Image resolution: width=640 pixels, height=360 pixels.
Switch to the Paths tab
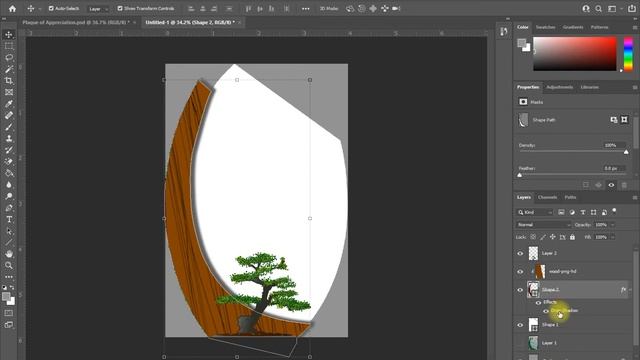pyautogui.click(x=570, y=198)
